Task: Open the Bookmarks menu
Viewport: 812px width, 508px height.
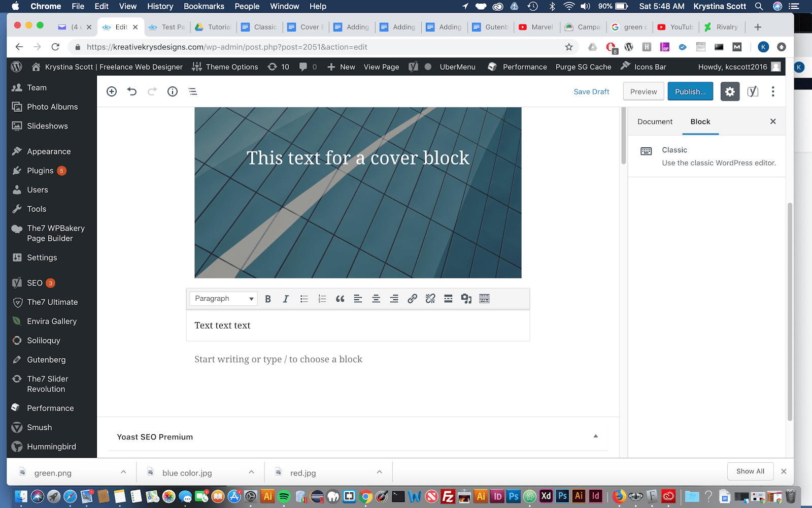Action: (204, 6)
